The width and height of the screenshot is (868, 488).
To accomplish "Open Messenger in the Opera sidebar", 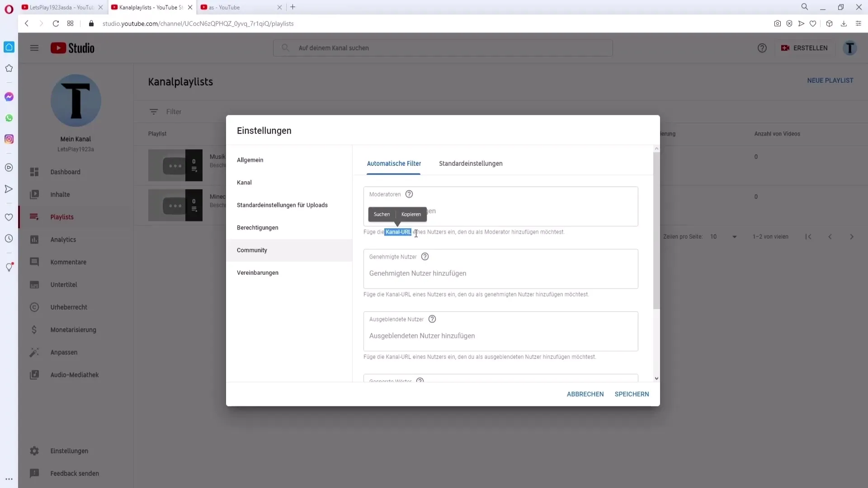I will point(9,97).
